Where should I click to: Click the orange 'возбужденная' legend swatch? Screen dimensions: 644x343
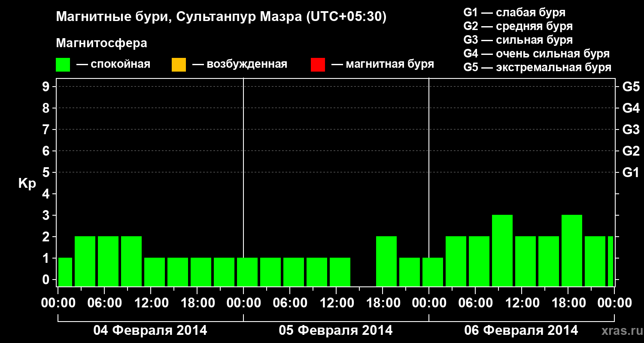coord(179,65)
